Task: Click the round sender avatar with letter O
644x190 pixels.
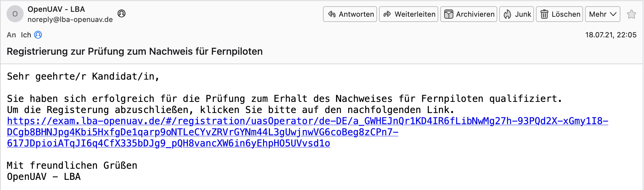Action: coord(15,14)
